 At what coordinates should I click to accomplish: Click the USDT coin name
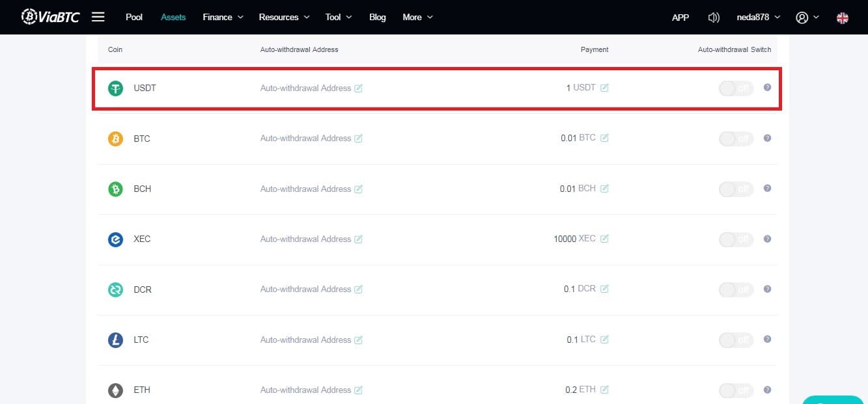tap(145, 88)
